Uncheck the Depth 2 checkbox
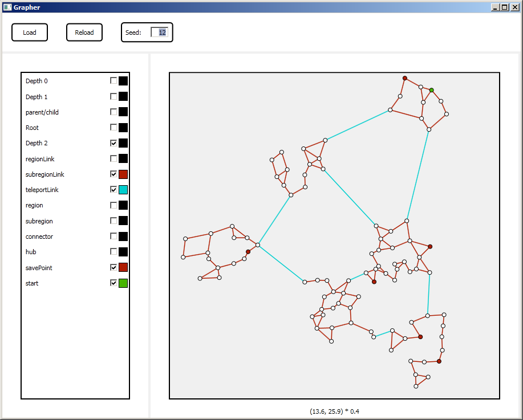This screenshot has width=523, height=420. point(113,143)
